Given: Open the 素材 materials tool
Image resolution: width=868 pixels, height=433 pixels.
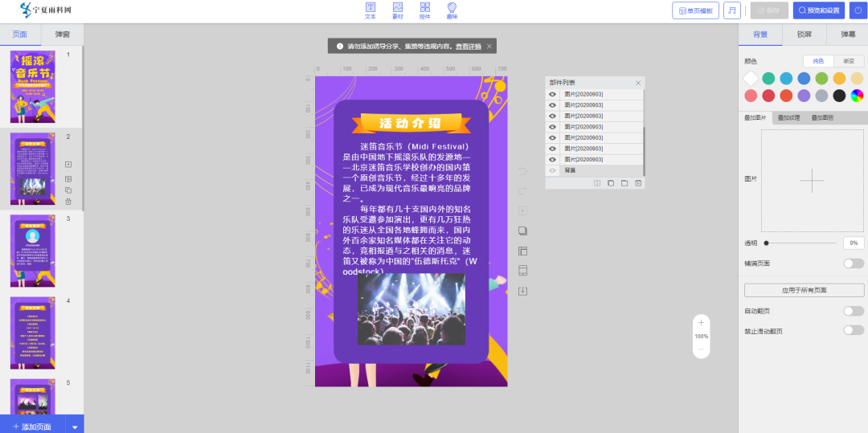Looking at the screenshot, I should click(398, 10).
